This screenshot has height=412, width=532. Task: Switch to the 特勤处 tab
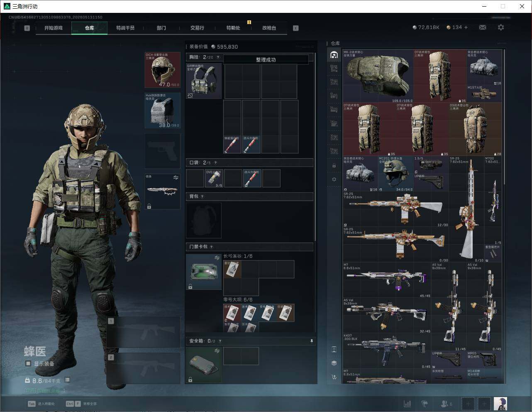(233, 28)
